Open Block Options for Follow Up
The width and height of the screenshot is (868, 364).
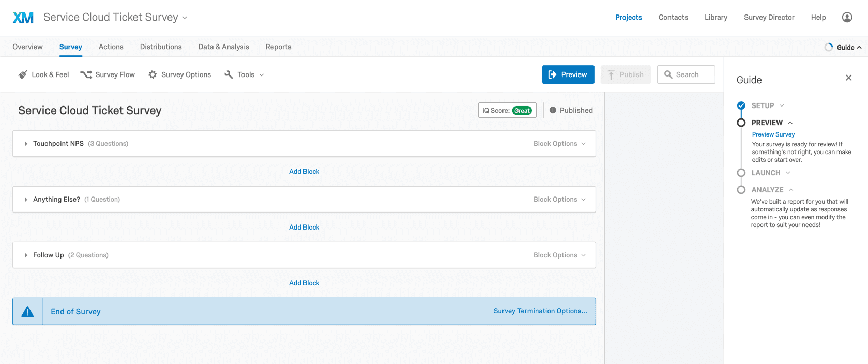pos(559,255)
